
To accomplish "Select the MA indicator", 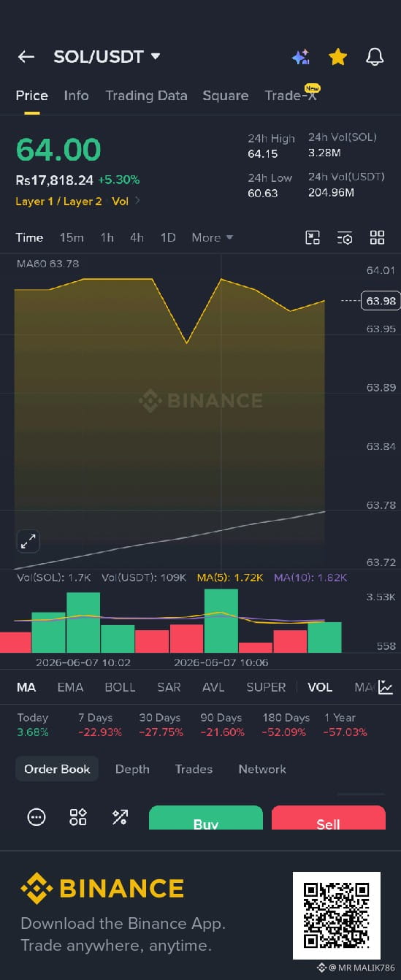I will 26,687.
